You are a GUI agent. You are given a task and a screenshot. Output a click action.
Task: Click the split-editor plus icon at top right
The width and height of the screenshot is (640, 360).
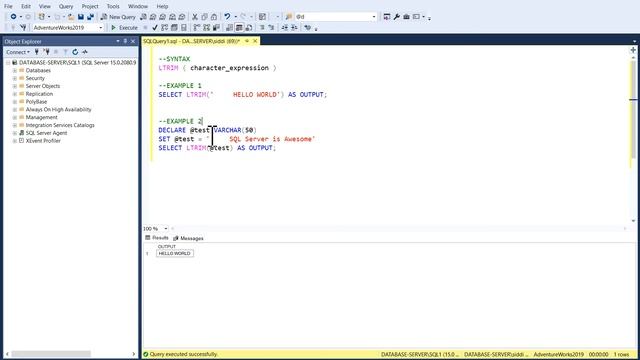point(633,50)
